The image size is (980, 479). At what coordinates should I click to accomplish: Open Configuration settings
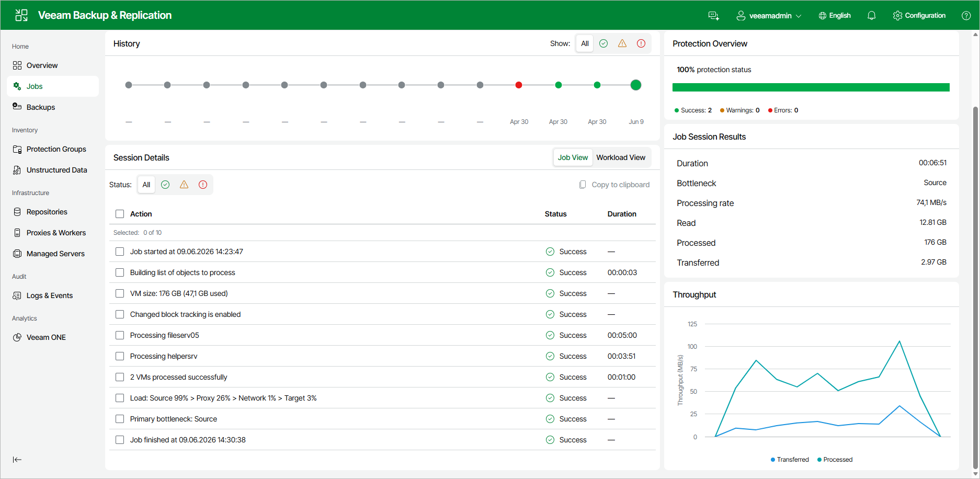(919, 16)
